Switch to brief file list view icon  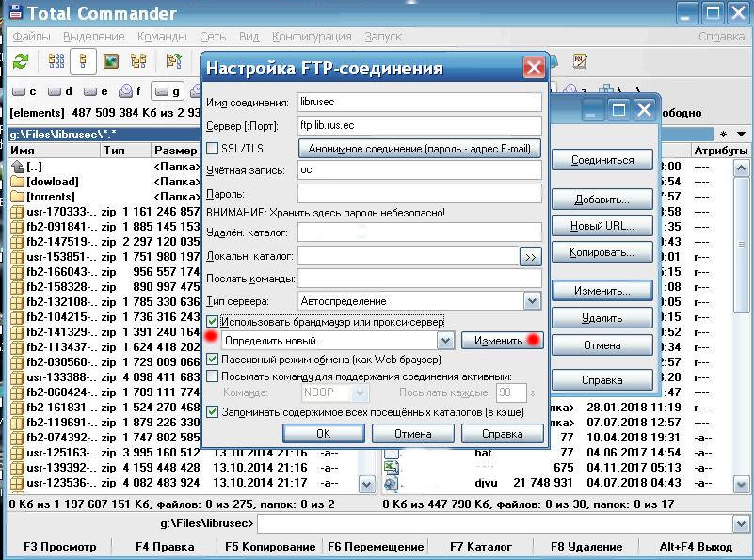(x=56, y=61)
